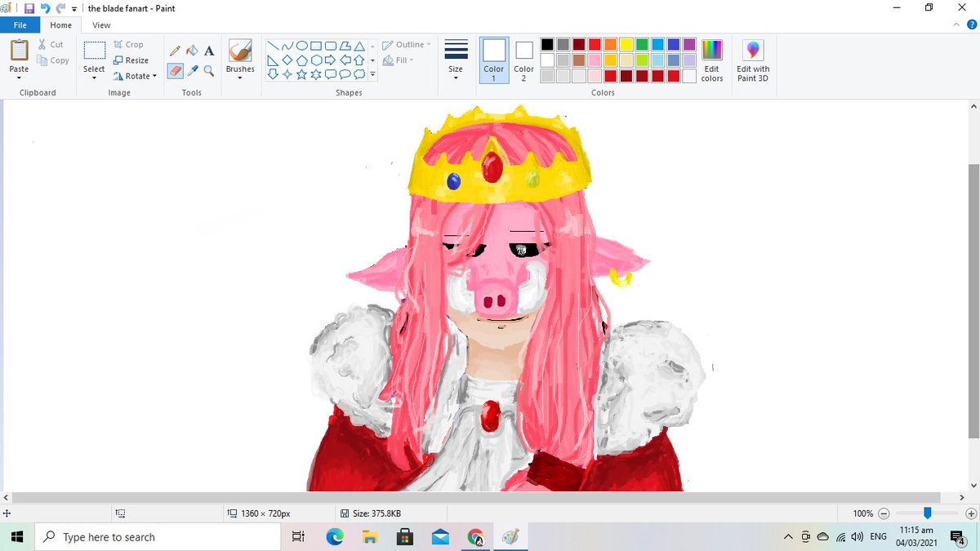The image size is (980, 551).
Task: Open the Paint Help question mark icon
Action: (972, 24)
